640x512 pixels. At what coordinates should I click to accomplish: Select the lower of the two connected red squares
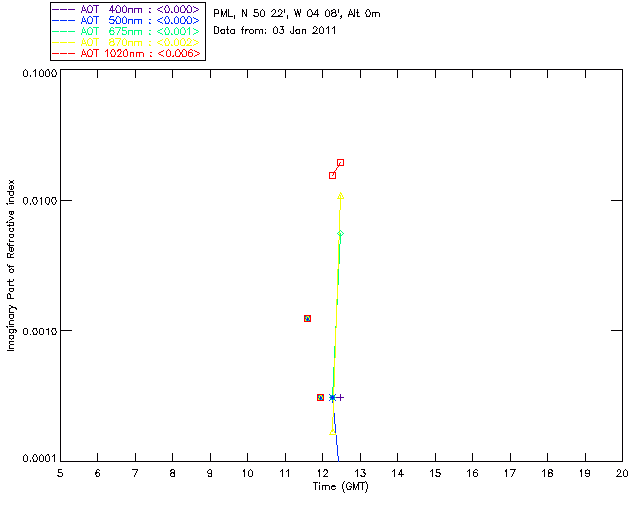332,176
